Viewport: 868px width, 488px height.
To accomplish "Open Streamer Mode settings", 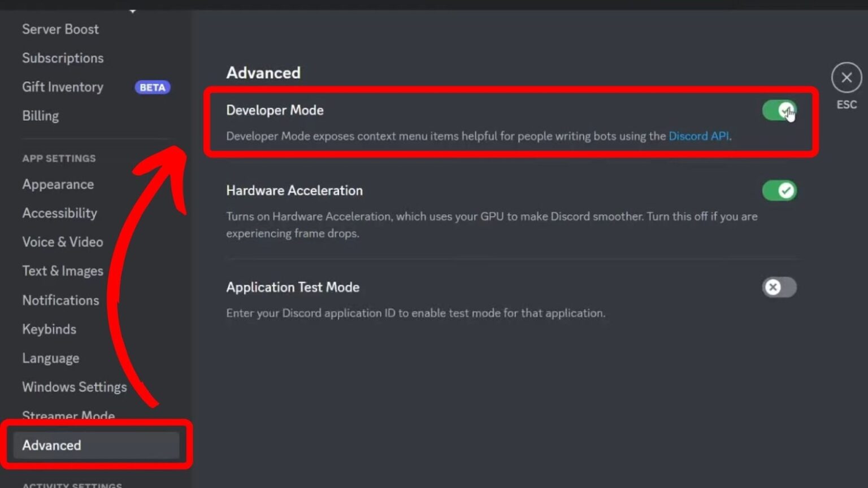I will click(68, 416).
